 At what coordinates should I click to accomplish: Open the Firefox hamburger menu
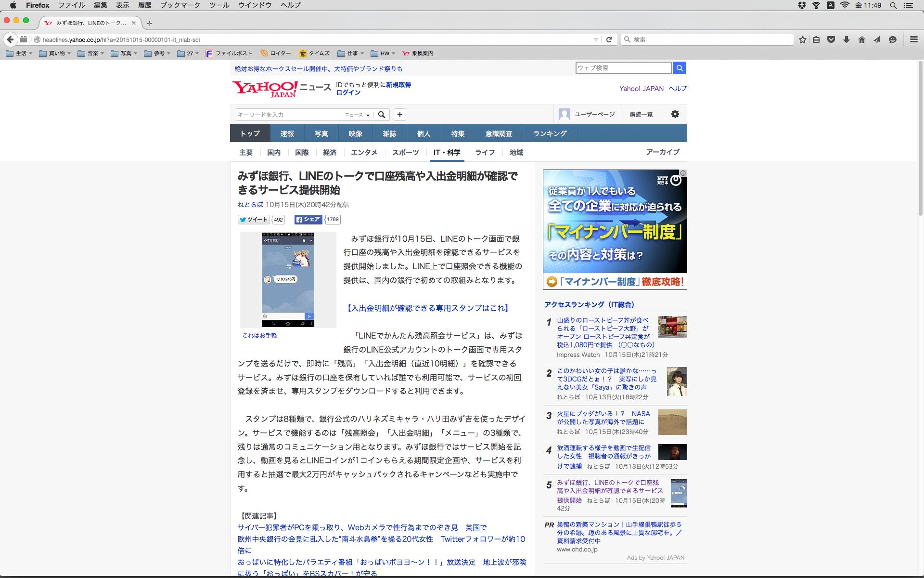pyautogui.click(x=913, y=39)
